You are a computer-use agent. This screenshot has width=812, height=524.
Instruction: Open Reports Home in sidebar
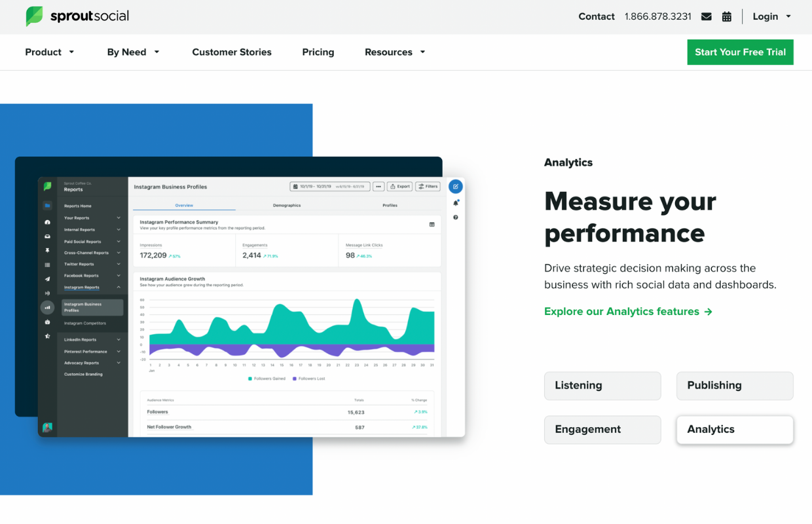(78, 206)
